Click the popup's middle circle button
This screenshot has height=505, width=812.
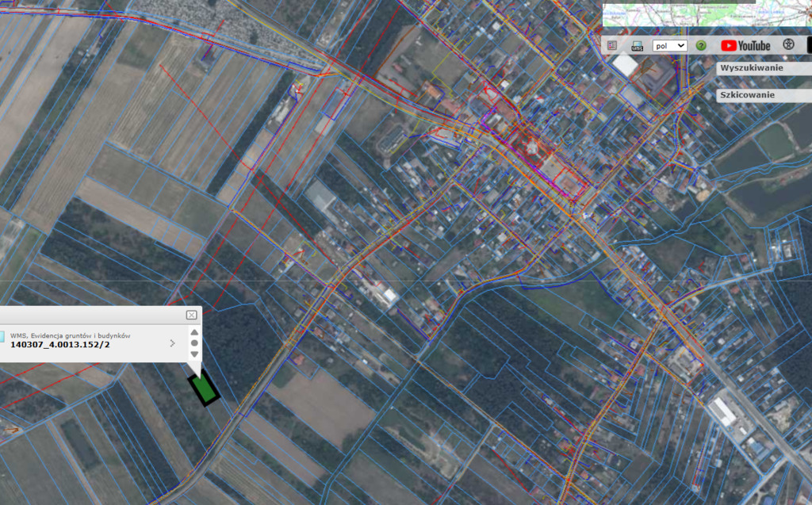pos(194,343)
